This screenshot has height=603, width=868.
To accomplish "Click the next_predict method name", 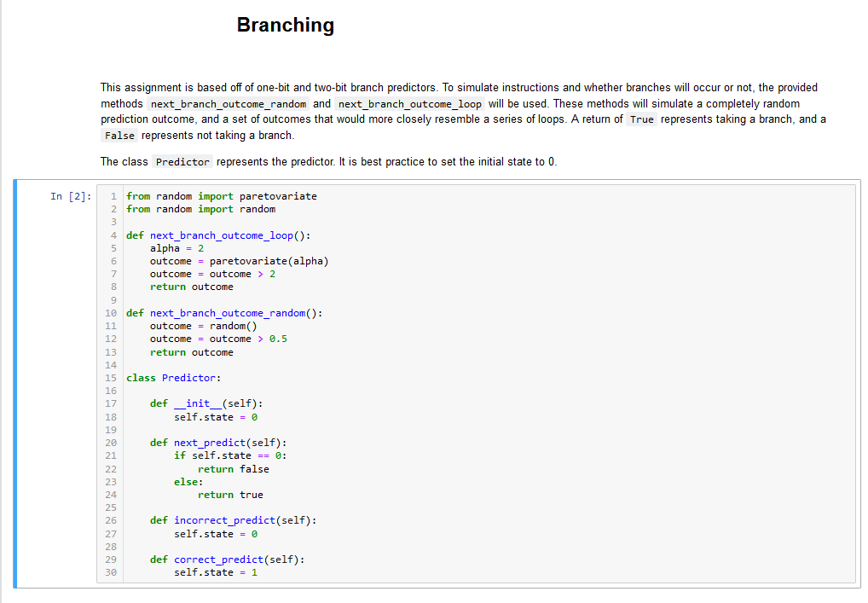I will pyautogui.click(x=210, y=442).
